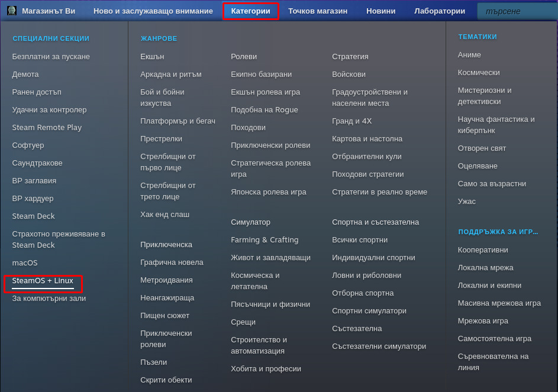Select Научна фантастика и киберпънк theme
The image size is (558, 392).
(496, 125)
